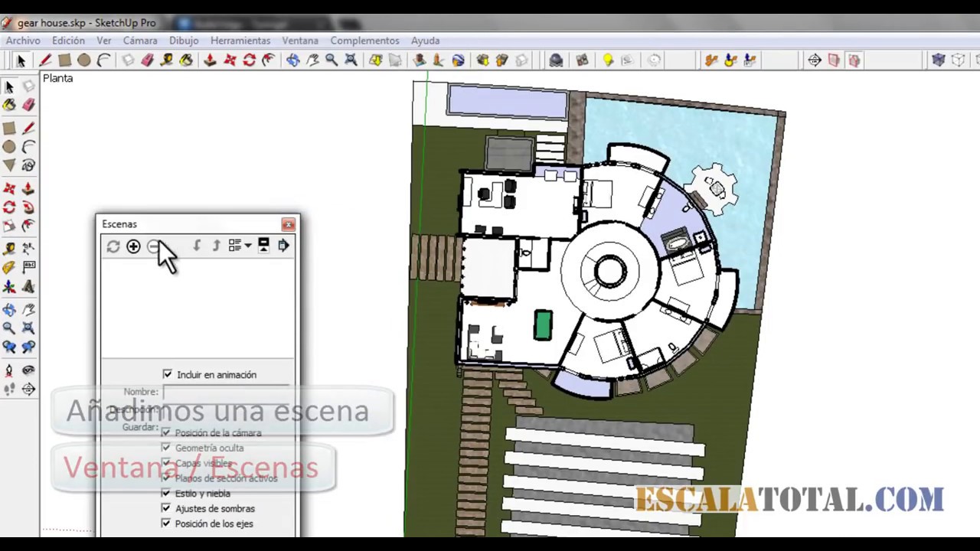980x551 pixels.
Task: Select the Freehand drawing tool
Action: [x=28, y=165]
